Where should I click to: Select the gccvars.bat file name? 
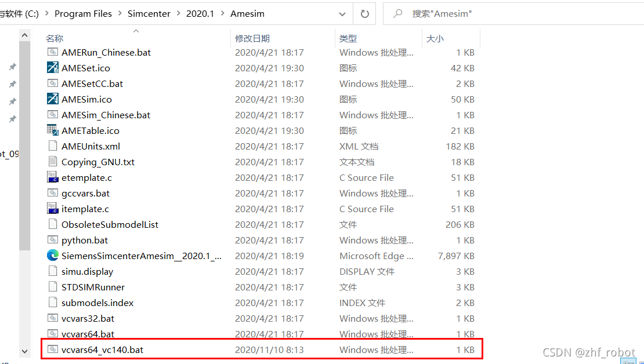click(85, 193)
